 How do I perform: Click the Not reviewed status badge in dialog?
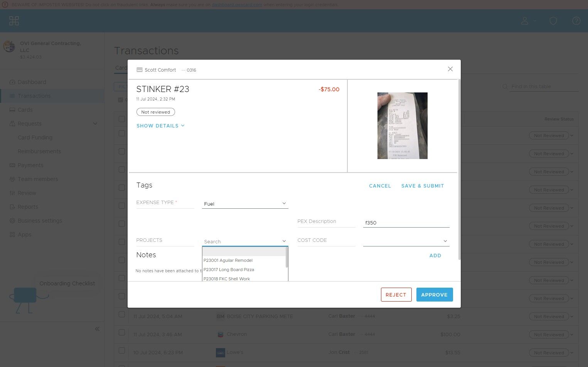tap(155, 112)
